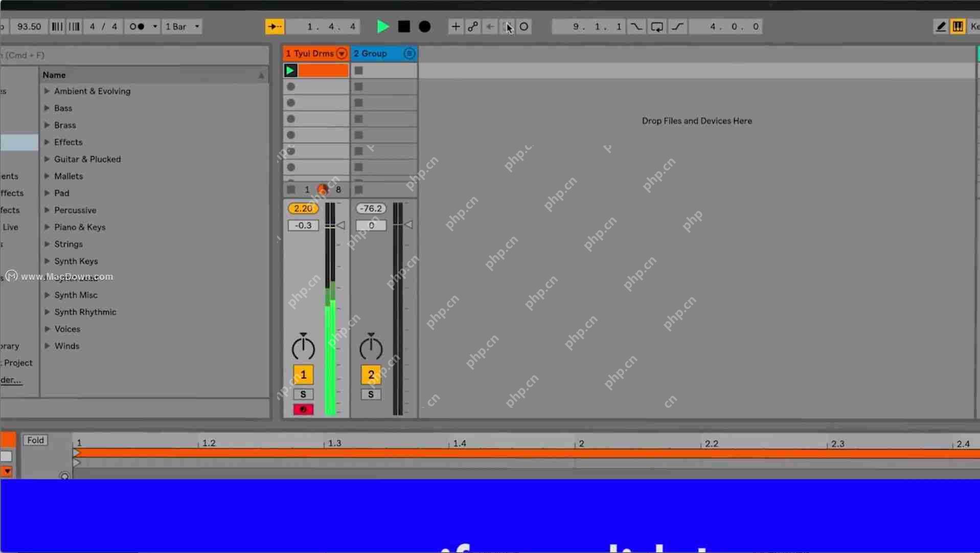Open the 1 Bar quantization dropdown
Screen dimensions: 980x553
coord(182,27)
